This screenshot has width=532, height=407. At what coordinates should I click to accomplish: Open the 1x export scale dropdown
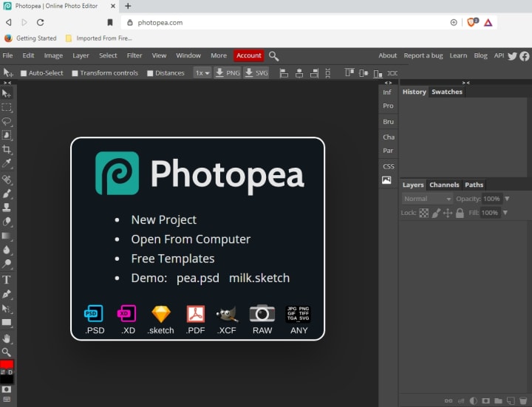(x=202, y=73)
